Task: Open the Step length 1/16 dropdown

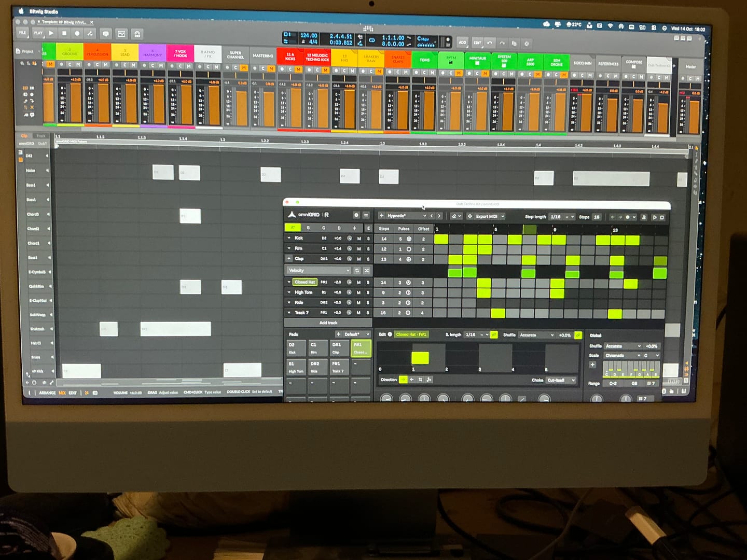Action: (x=562, y=217)
